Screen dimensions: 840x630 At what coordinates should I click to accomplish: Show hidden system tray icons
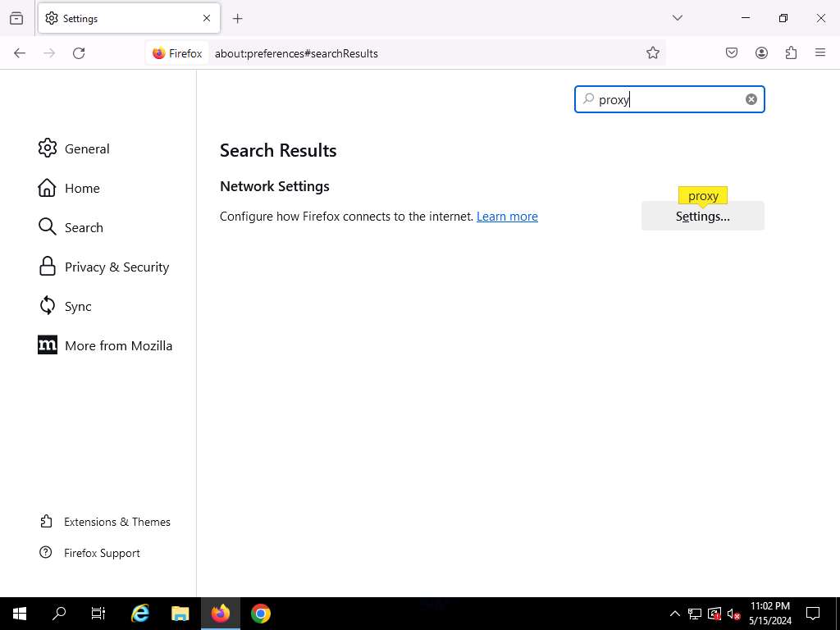[674, 614]
